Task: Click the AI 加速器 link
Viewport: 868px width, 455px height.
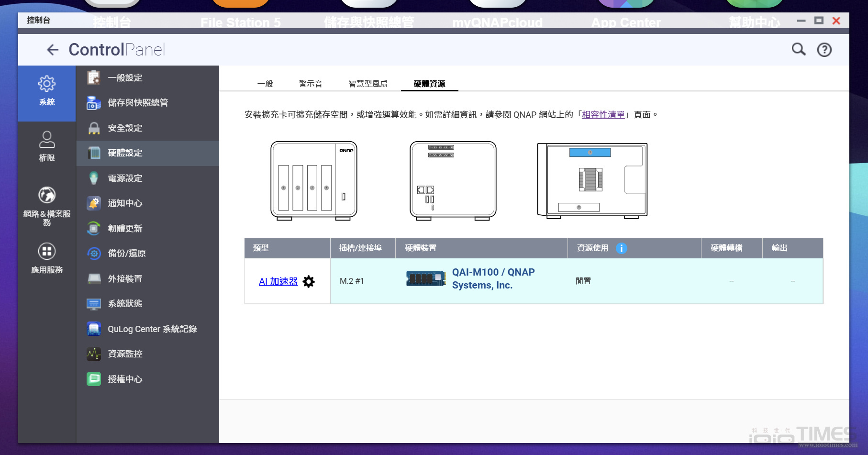Action: 278,281
